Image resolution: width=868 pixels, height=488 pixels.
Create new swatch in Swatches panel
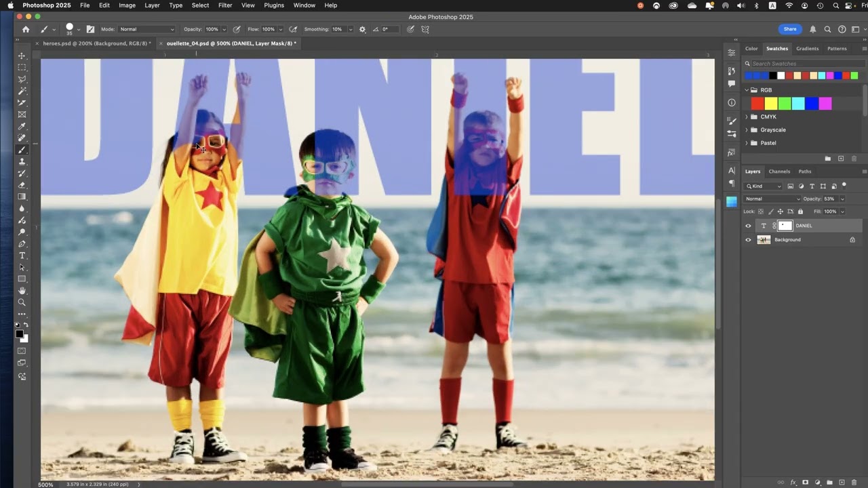tap(841, 159)
